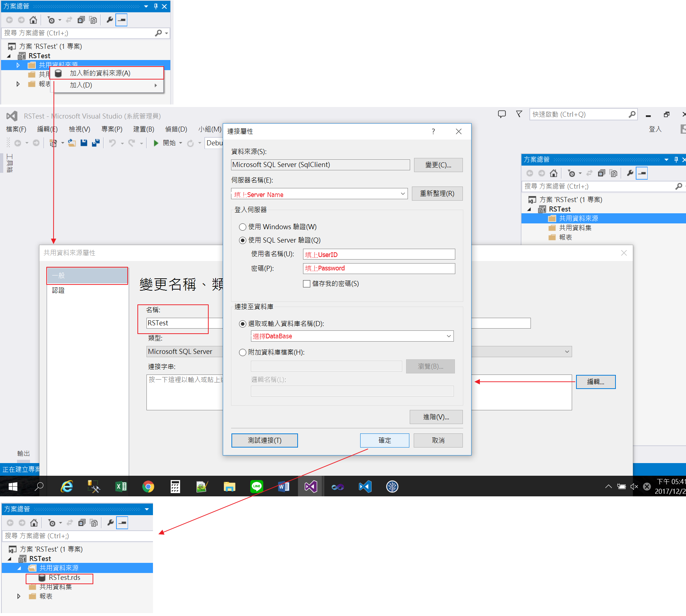Open the 選擇DataBase database dropdown
686x616 pixels.
449,336
